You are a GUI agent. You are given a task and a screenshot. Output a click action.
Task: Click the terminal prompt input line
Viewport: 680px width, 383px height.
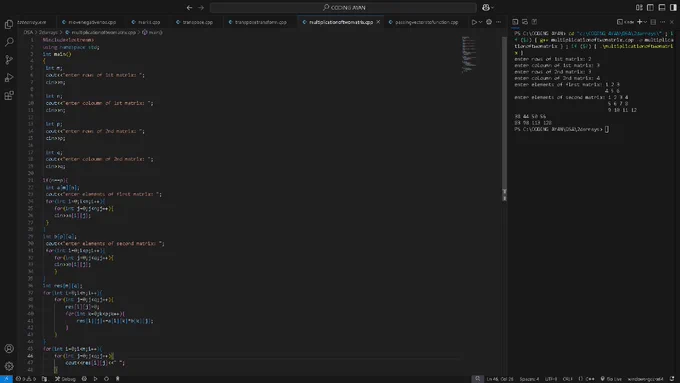562,129
